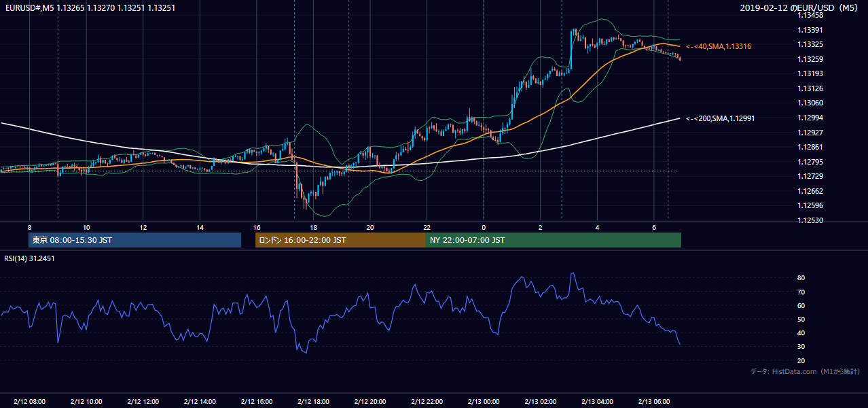Click hour 0 on the price chart axis
This screenshot has height=408, width=868.
[484, 227]
